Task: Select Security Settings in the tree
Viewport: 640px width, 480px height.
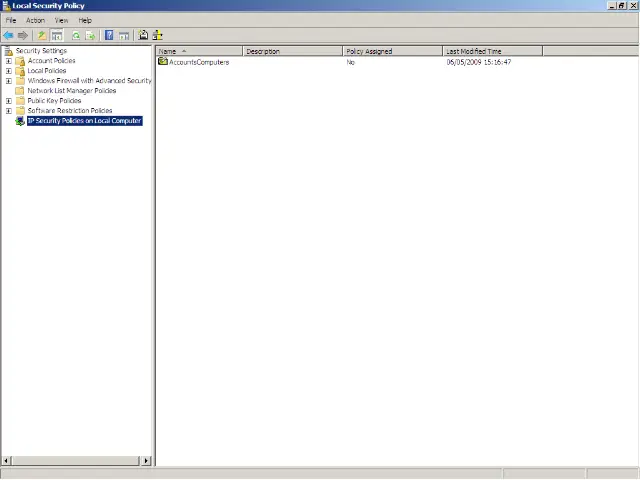Action: point(41,51)
